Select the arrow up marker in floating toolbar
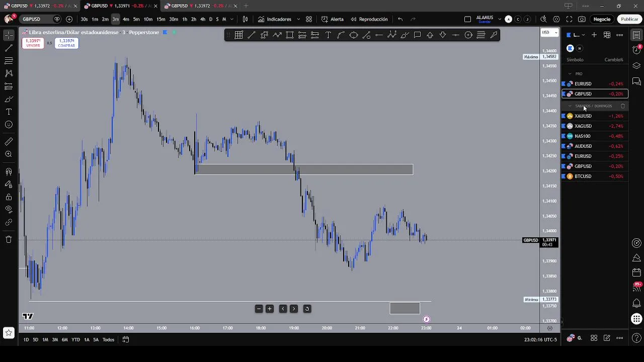Image resolution: width=644 pixels, height=362 pixels. pyautogui.click(x=430, y=35)
